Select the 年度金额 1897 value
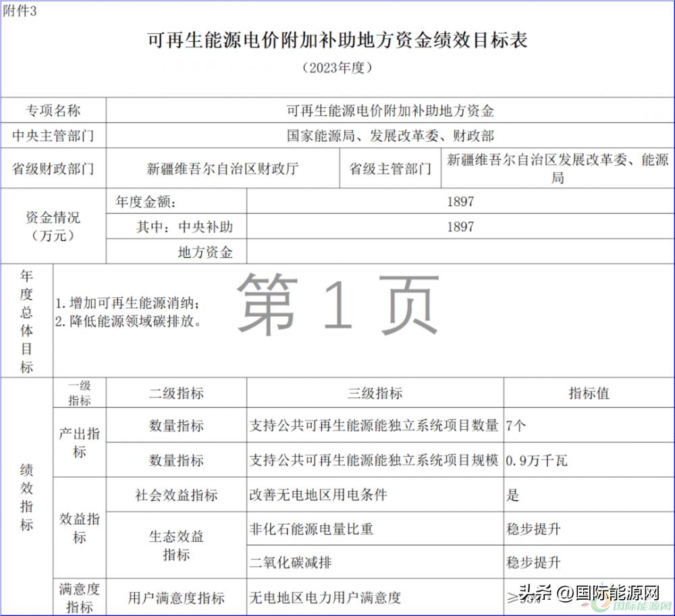675x616 pixels. [462, 200]
